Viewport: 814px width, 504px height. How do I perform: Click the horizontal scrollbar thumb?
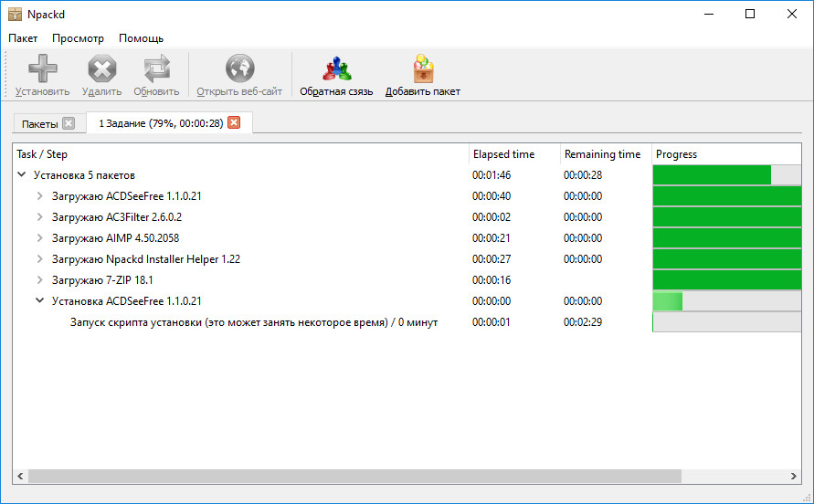354,476
